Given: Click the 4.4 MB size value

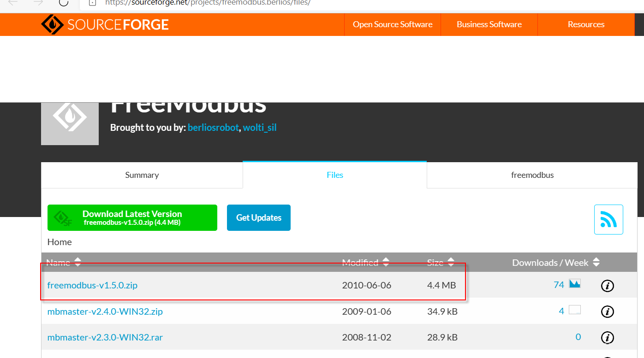Looking at the screenshot, I should click(x=441, y=285).
